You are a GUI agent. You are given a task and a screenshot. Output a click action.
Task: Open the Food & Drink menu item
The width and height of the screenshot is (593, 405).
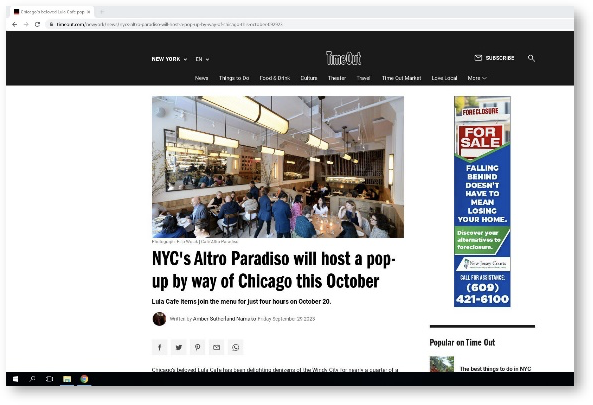pyautogui.click(x=275, y=78)
